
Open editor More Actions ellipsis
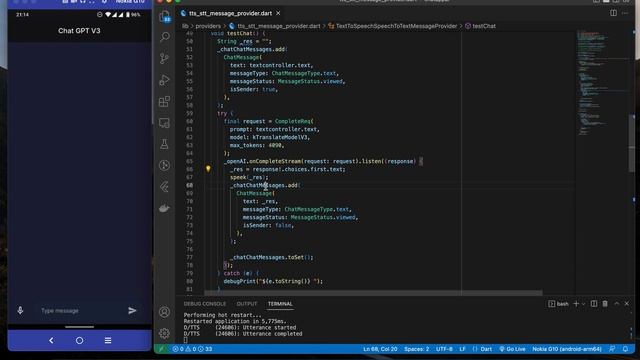tap(625, 13)
